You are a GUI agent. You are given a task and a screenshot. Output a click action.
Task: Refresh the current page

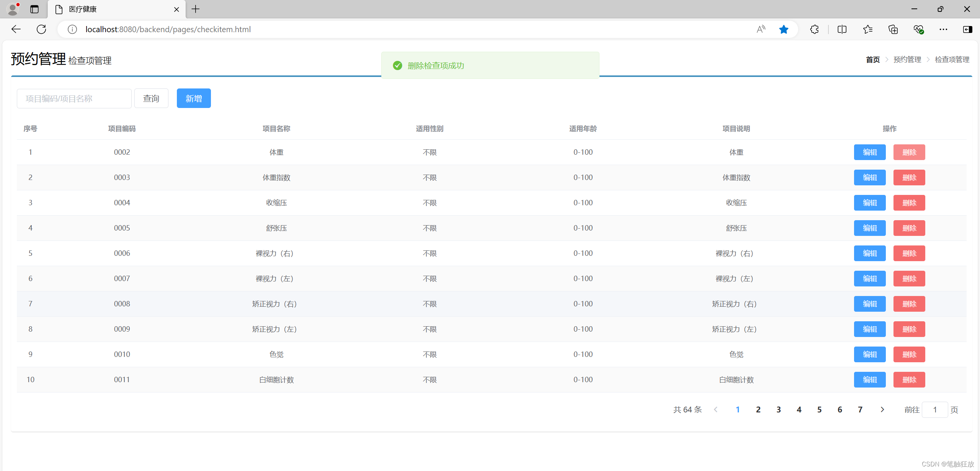41,29
